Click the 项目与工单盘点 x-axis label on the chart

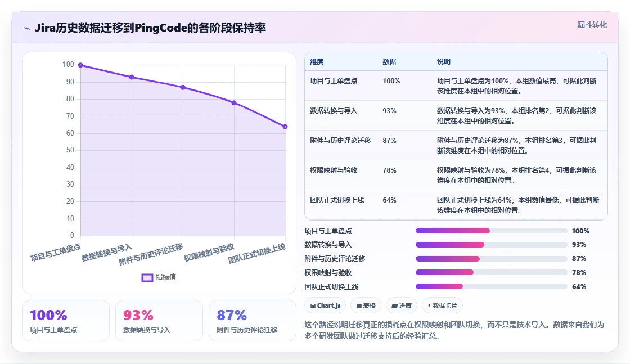click(x=56, y=252)
